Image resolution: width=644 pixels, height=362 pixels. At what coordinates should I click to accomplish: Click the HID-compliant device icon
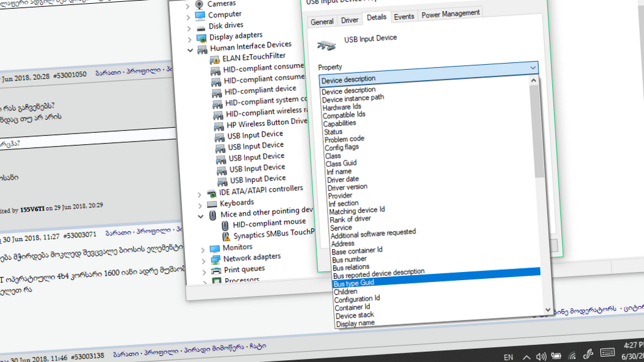tap(217, 93)
